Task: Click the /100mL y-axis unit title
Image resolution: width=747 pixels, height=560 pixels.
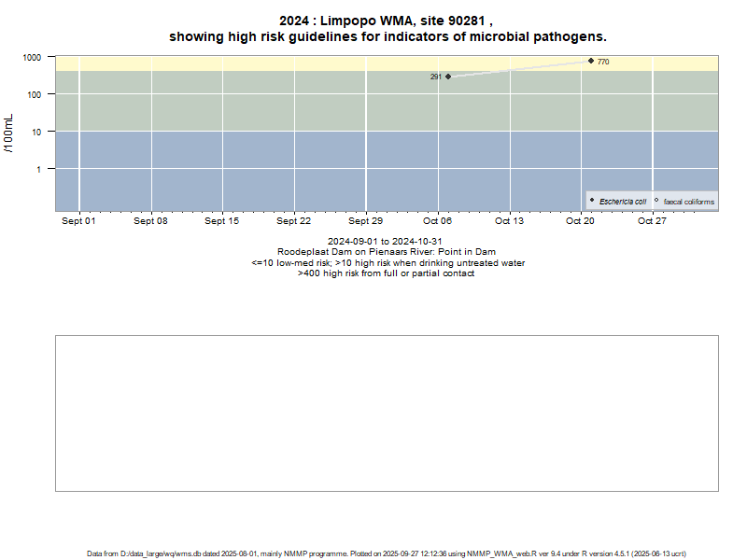Action: coord(9,133)
